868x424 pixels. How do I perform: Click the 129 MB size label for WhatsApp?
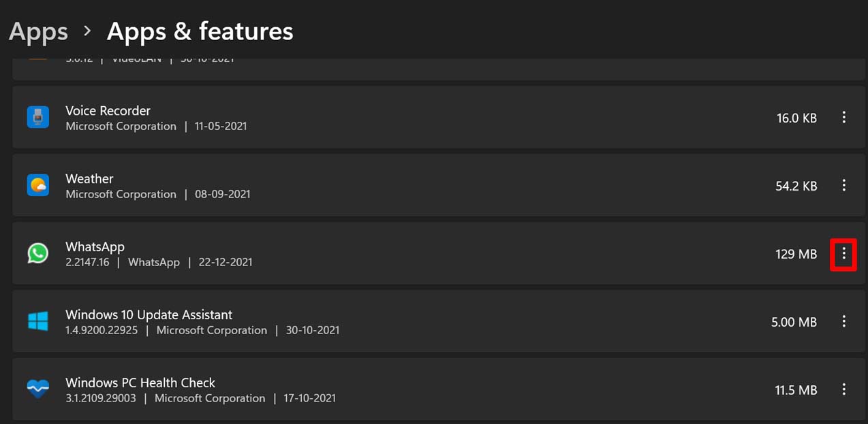(x=796, y=254)
